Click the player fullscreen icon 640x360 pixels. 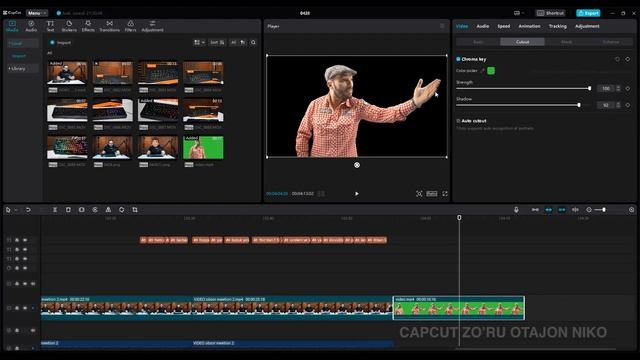tap(445, 194)
